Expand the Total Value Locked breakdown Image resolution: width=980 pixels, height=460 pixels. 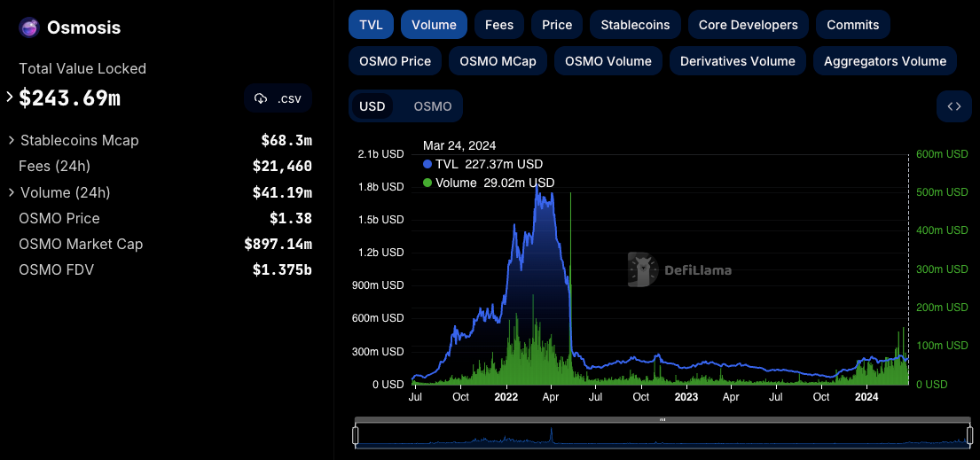coord(11,97)
